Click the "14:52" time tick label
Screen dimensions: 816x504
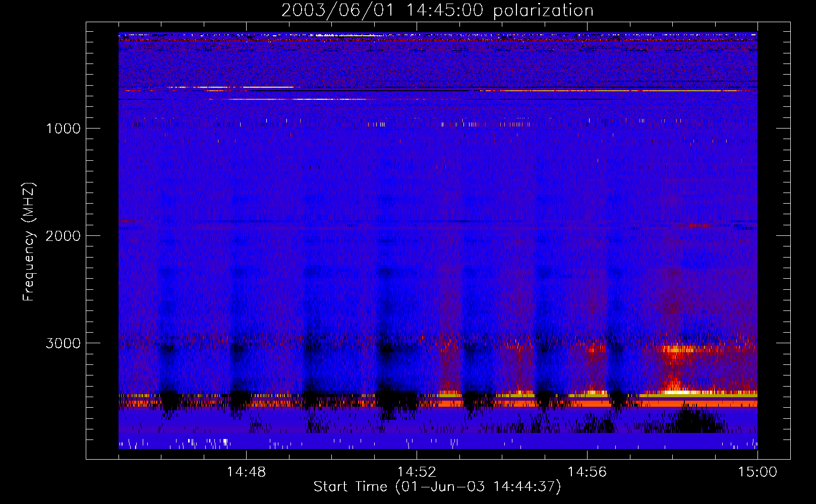[417, 472]
